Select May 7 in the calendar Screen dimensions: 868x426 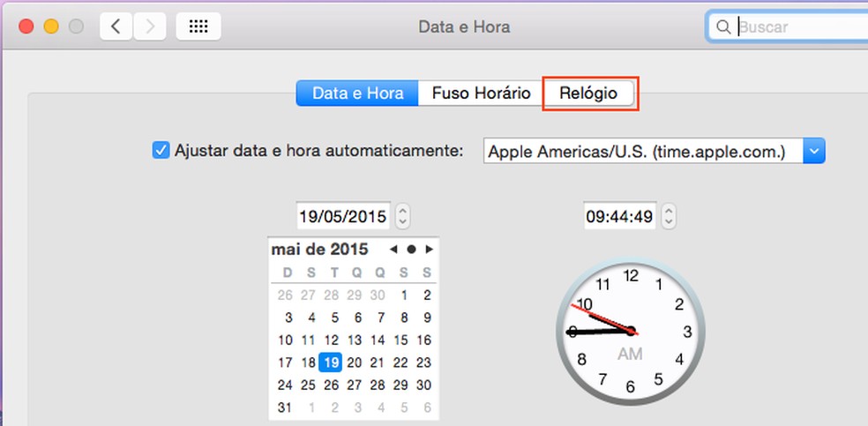pos(381,318)
